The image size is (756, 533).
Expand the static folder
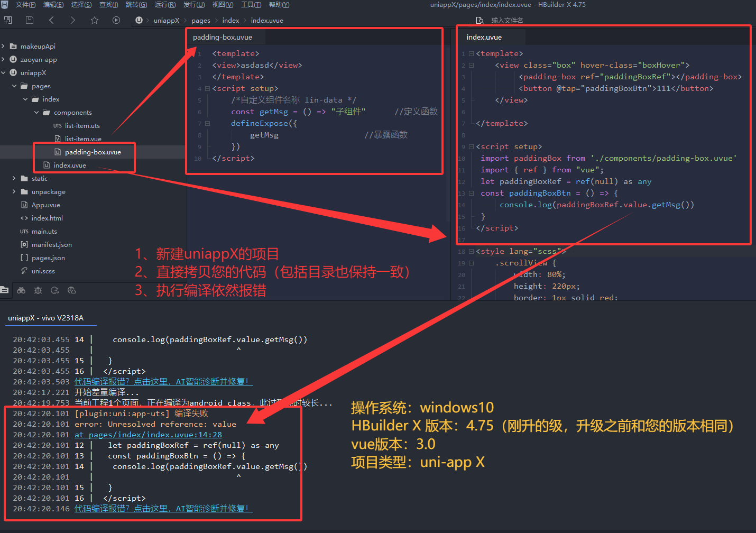[x=14, y=179]
